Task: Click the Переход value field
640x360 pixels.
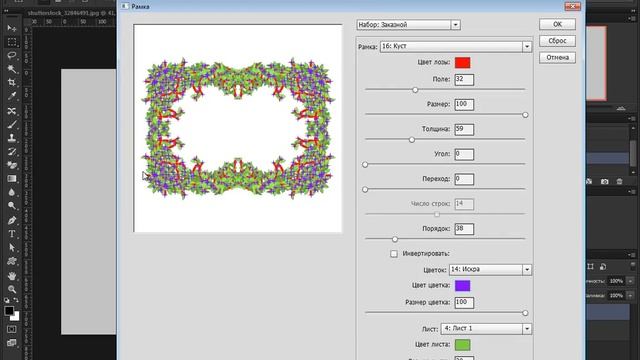Action: 464,179
